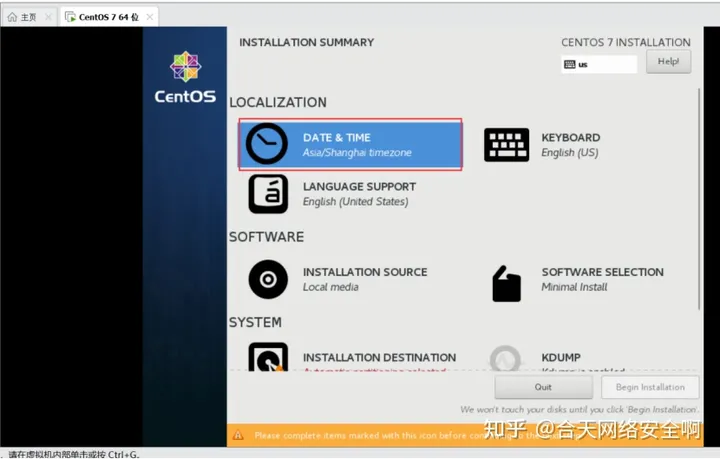Viewport: 720px width, 459px height.
Task: Click the vertical scrollbar of summary
Action: (x=699, y=199)
